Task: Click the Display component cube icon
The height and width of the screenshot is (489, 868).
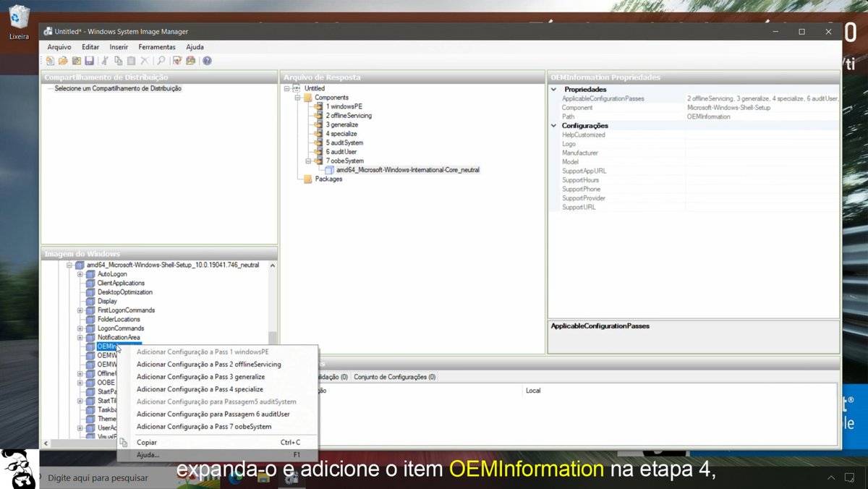Action: point(91,301)
